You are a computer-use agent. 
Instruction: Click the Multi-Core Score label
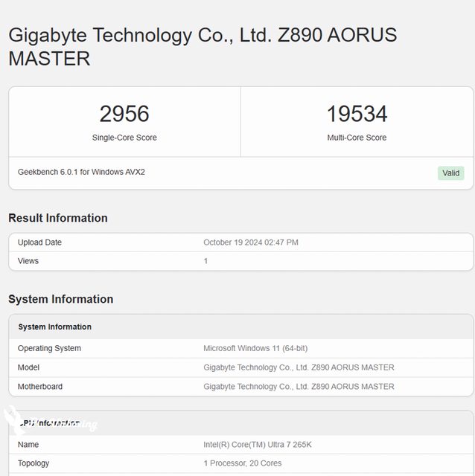click(x=357, y=138)
